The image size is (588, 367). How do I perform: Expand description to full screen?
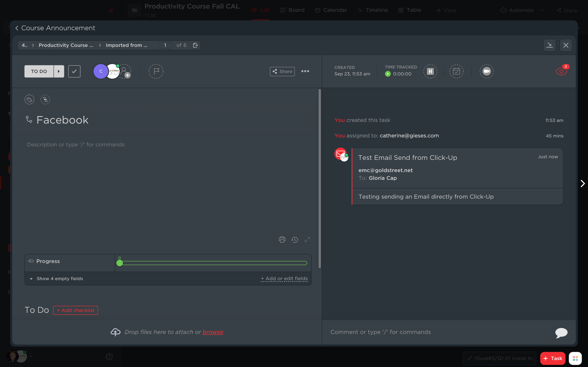307,240
